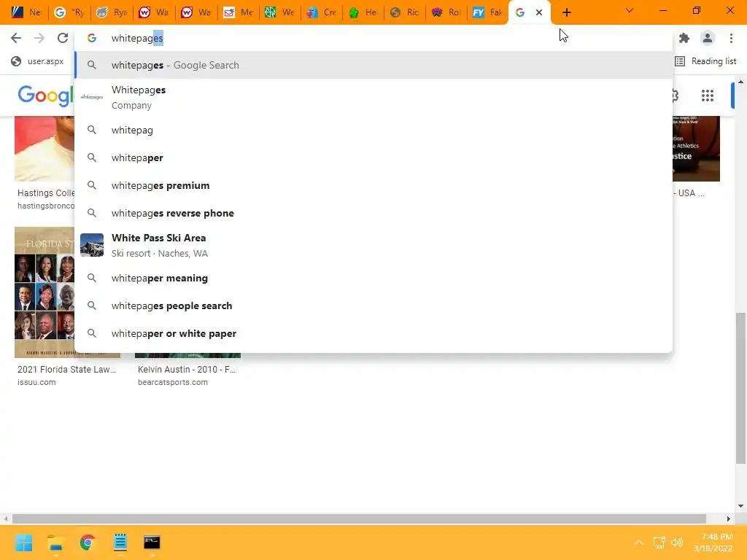This screenshot has height=560, width=747.
Task: Click the vertical scrollbar thumb
Action: click(740, 388)
